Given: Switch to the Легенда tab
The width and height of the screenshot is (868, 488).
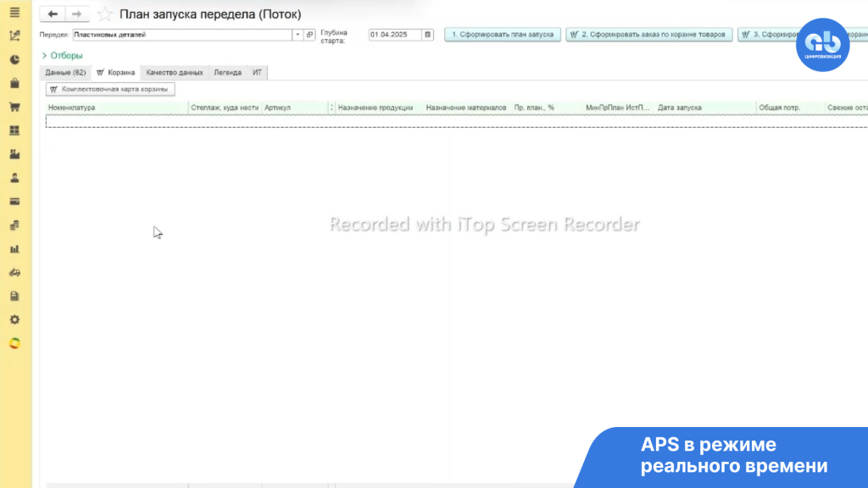Looking at the screenshot, I should click(227, 73).
